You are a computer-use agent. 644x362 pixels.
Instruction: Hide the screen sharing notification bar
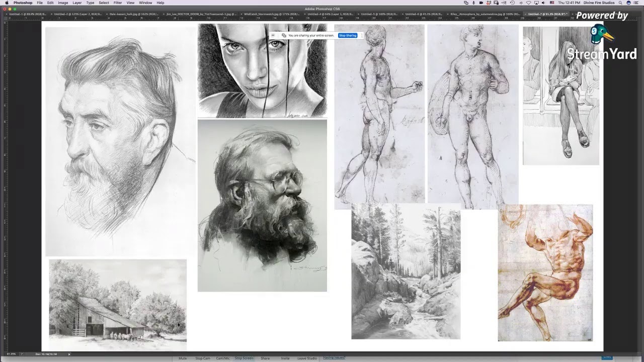click(273, 35)
